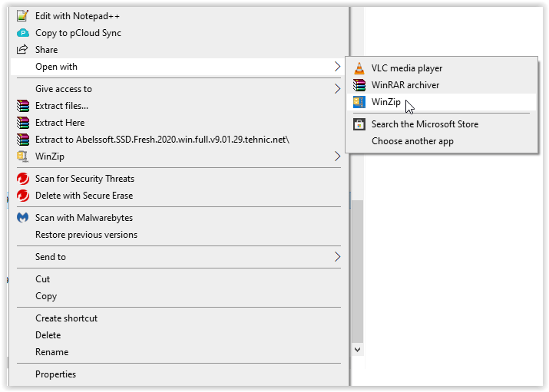Choose Delete with Secure Erase
This screenshot has height=392, width=549.
(177, 196)
